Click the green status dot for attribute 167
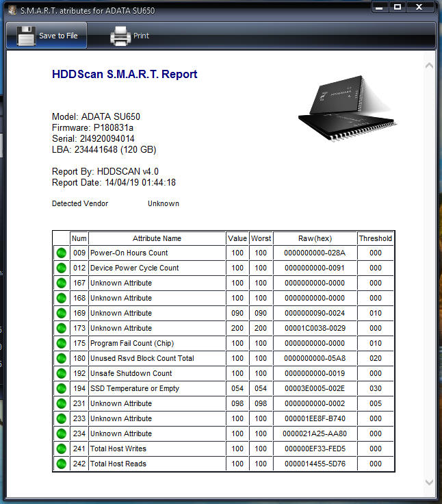The image size is (442, 504). (x=62, y=283)
